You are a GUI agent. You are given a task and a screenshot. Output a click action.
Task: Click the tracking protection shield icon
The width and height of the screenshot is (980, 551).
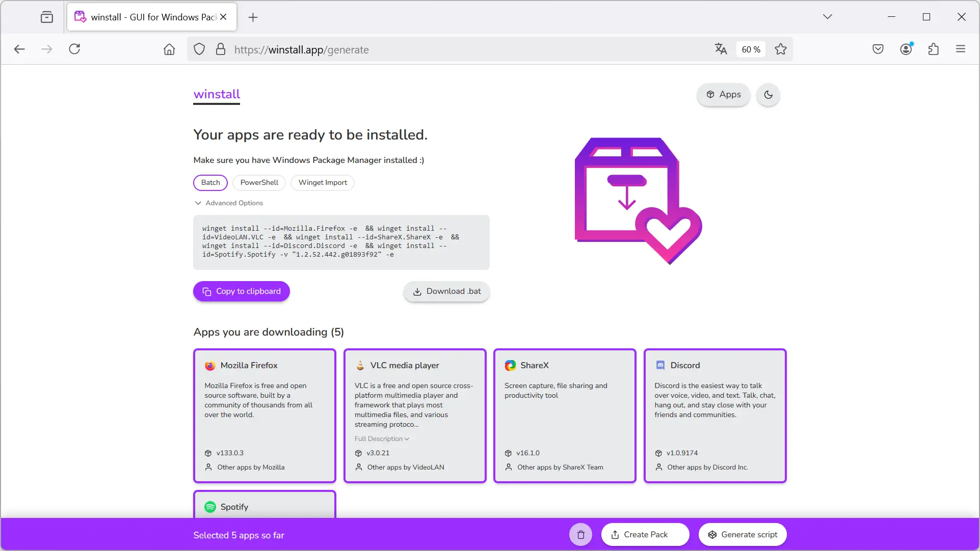199,49
